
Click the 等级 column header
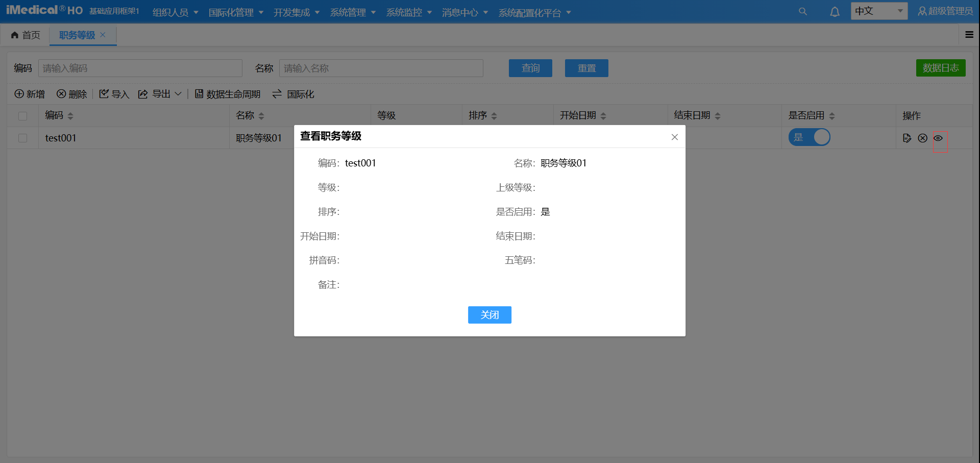[x=386, y=116]
